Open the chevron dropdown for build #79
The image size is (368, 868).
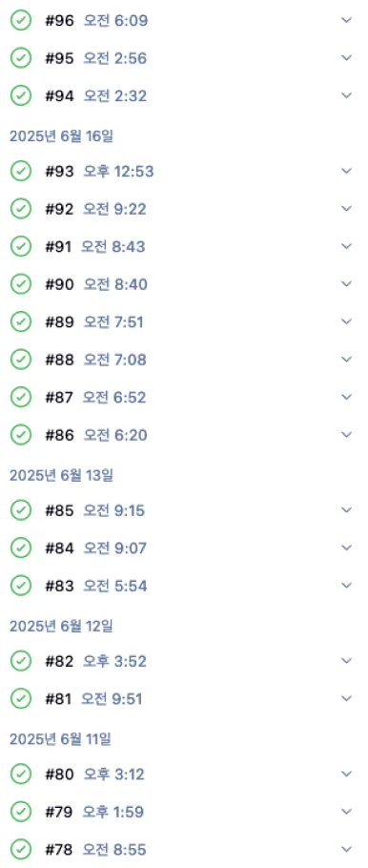[x=347, y=811]
